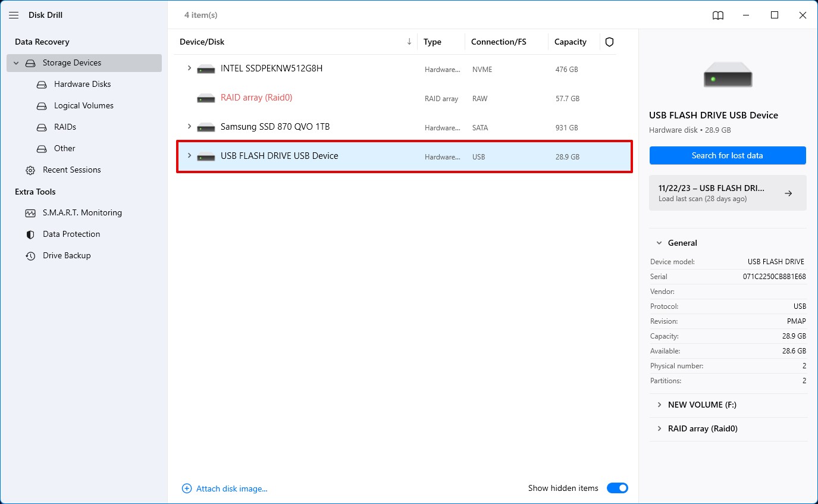Click the NVME connection cell
818x504 pixels.
[482, 70]
